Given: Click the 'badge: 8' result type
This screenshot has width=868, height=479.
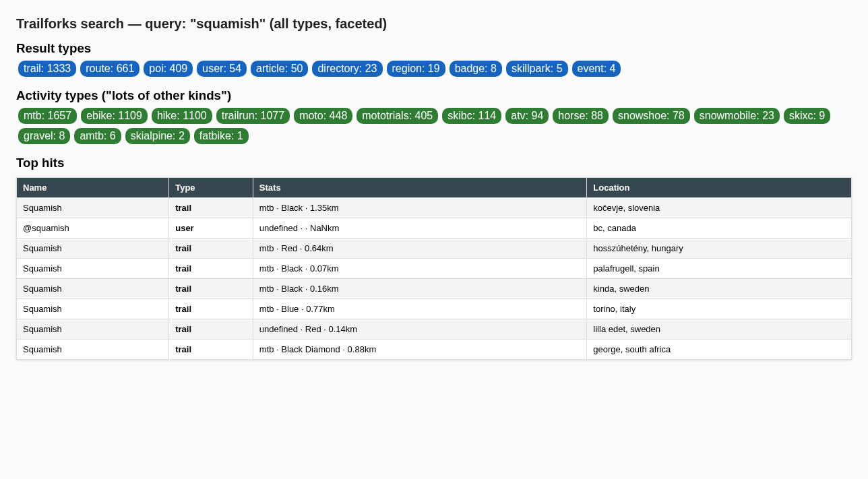Looking at the screenshot, I should 476,69.
